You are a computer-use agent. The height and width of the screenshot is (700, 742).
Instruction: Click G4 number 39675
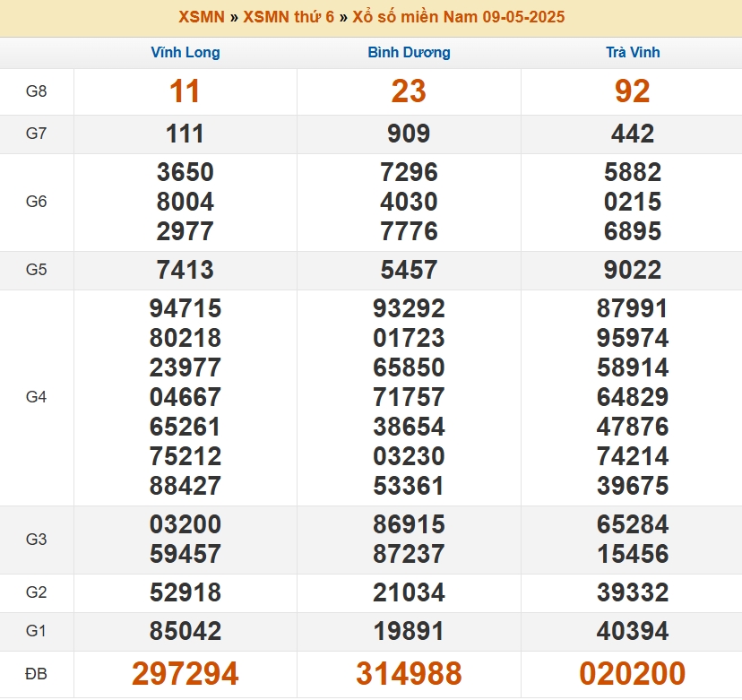[633, 486]
